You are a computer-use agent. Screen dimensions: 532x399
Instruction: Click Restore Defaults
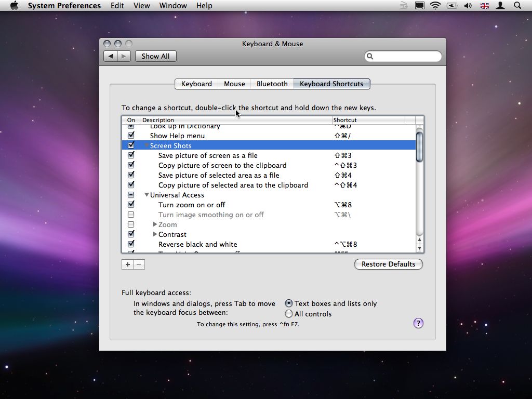389,264
